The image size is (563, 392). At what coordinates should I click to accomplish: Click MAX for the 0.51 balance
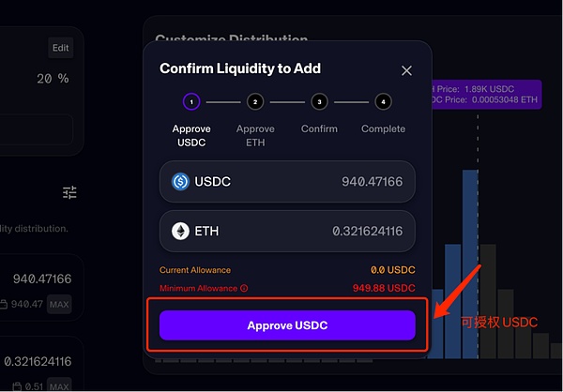point(60,384)
